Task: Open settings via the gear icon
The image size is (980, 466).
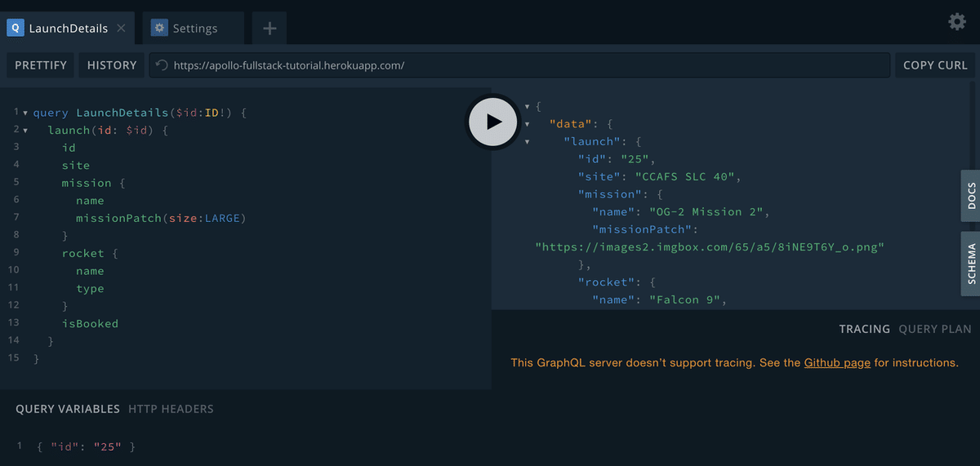Action: click(957, 22)
